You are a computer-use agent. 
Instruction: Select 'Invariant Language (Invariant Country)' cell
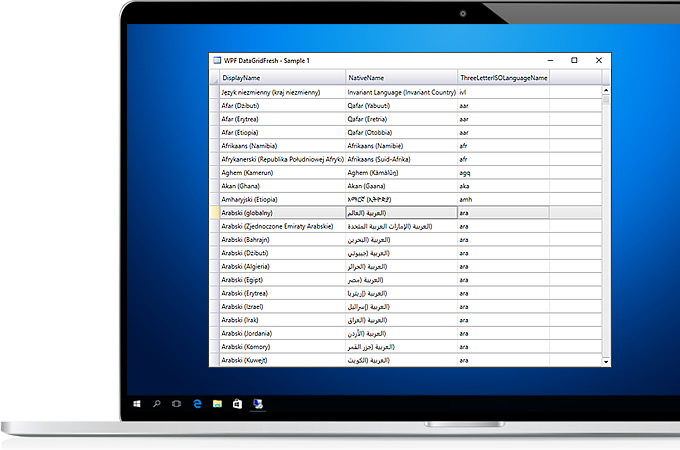(402, 92)
